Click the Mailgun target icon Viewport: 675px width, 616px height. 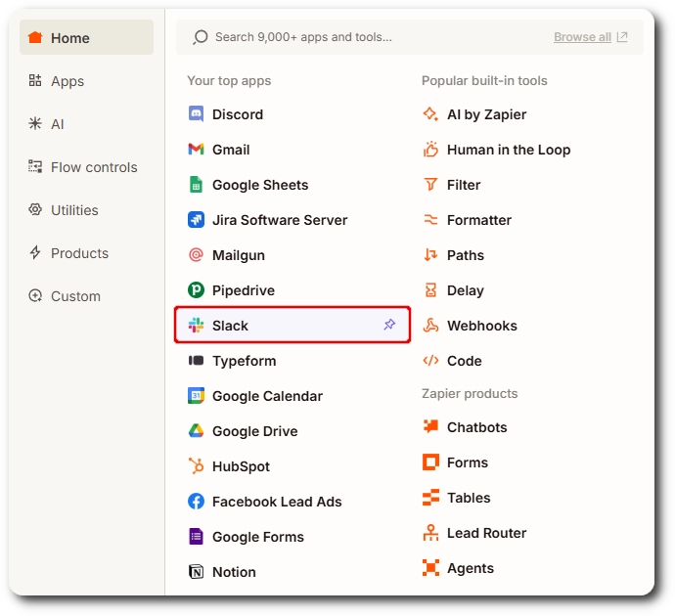pyautogui.click(x=196, y=255)
